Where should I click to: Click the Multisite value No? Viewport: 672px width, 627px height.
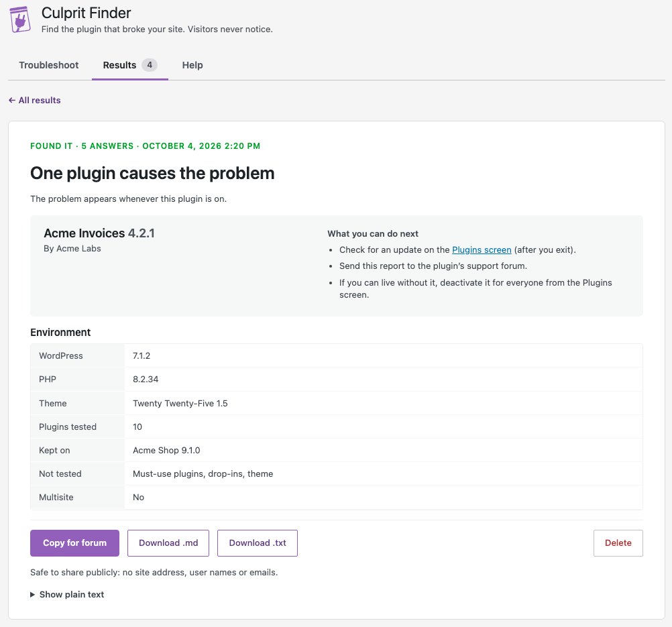[138, 497]
